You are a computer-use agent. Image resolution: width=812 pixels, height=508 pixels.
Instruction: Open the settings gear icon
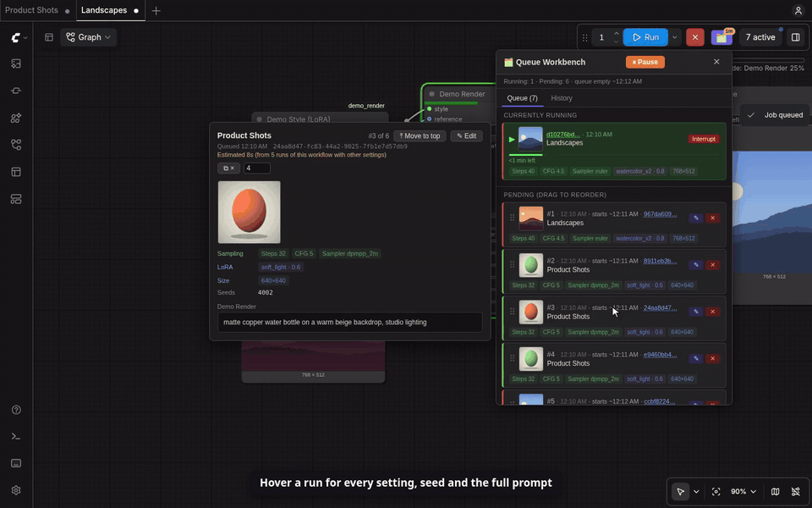16,490
